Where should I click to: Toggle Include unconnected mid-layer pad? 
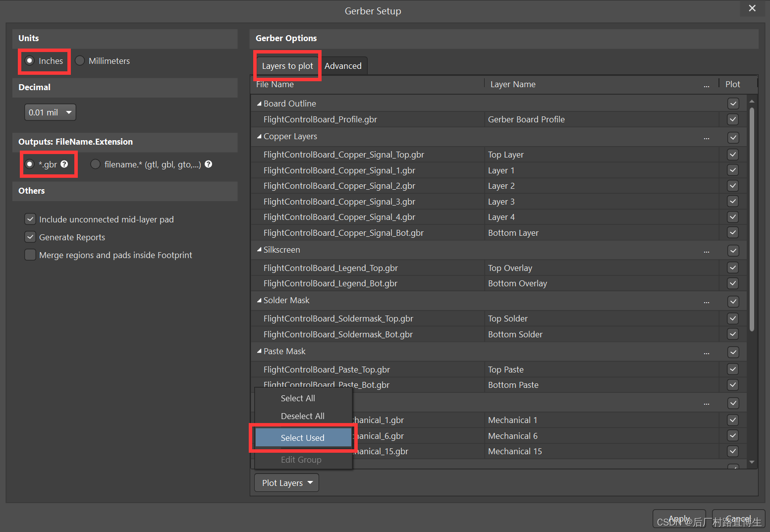point(30,219)
